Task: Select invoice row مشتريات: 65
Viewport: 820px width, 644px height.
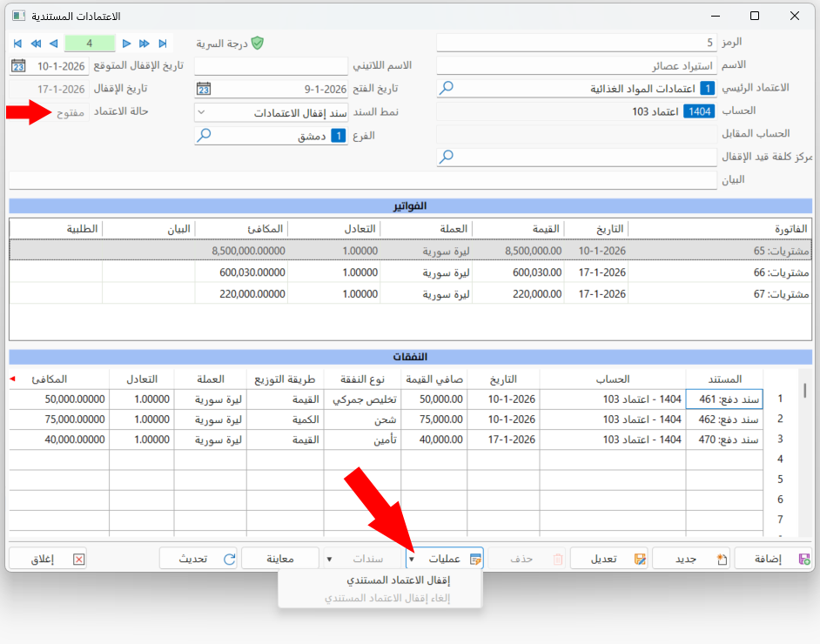Action: pos(410,251)
